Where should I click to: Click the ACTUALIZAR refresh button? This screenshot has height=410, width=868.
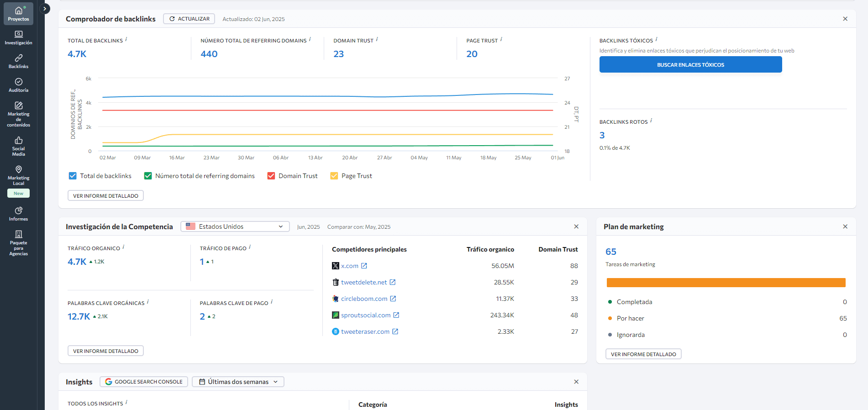click(189, 19)
